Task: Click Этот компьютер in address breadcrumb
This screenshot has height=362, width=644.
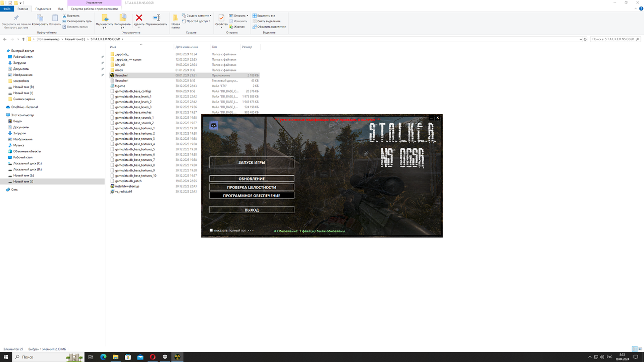Action: [x=48, y=39]
